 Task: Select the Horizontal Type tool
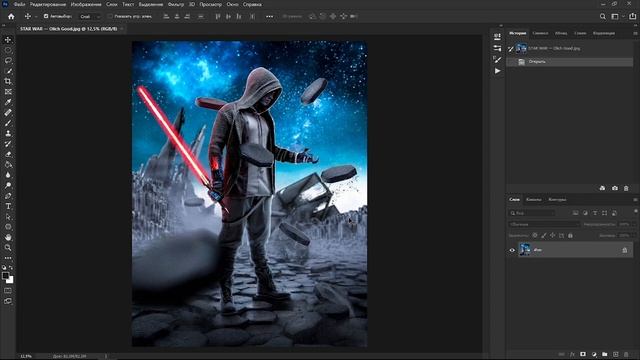8,206
